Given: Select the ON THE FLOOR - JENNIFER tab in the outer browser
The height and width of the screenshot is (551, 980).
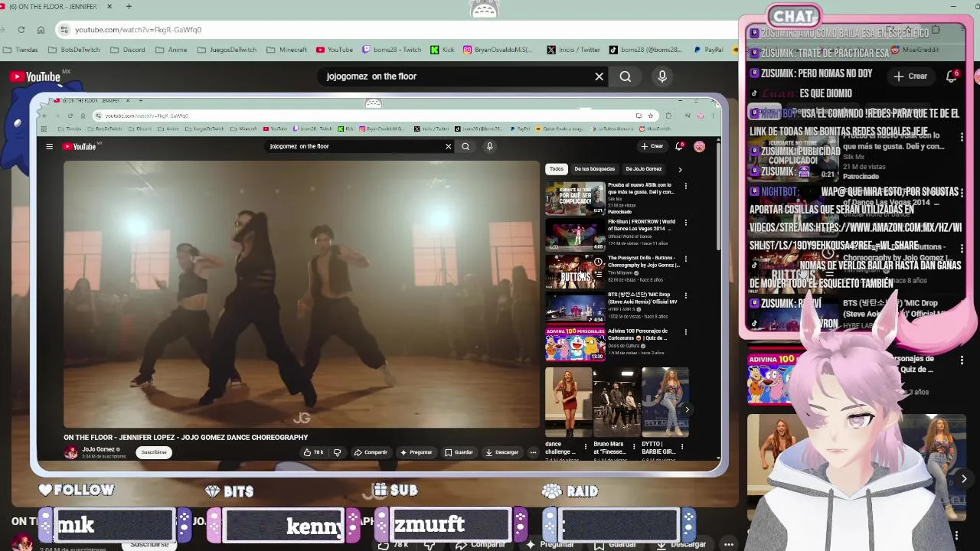Looking at the screenshot, I should pyautogui.click(x=54, y=7).
